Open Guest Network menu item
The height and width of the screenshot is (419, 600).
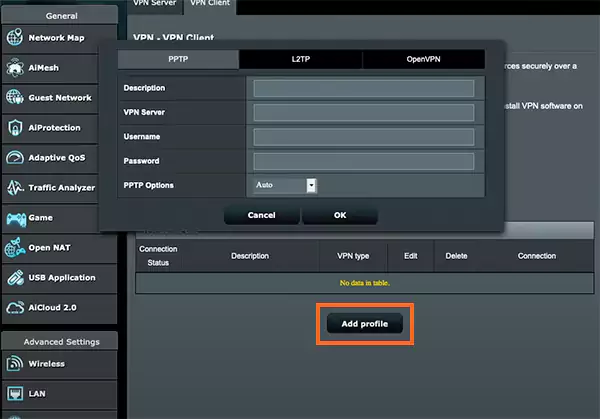coord(50,98)
